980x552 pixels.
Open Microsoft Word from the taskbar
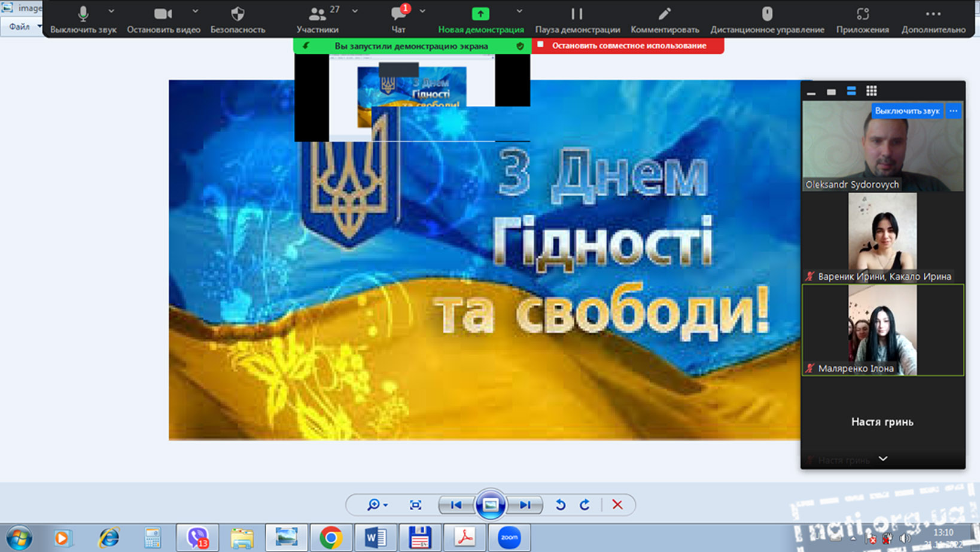(376, 538)
